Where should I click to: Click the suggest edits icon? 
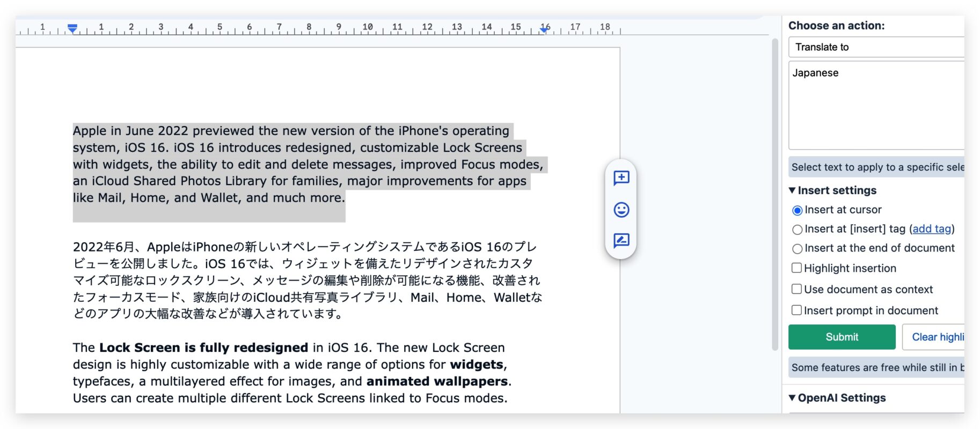coord(621,240)
